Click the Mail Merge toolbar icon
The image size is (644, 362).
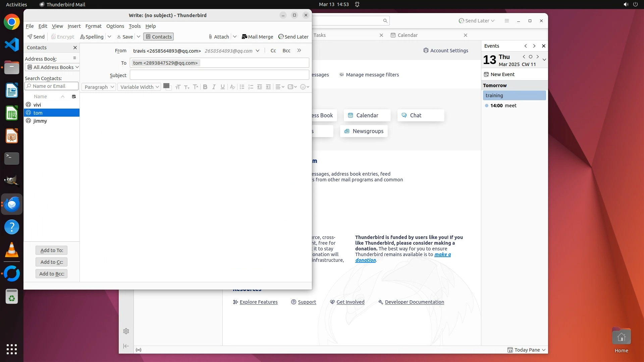click(257, 37)
